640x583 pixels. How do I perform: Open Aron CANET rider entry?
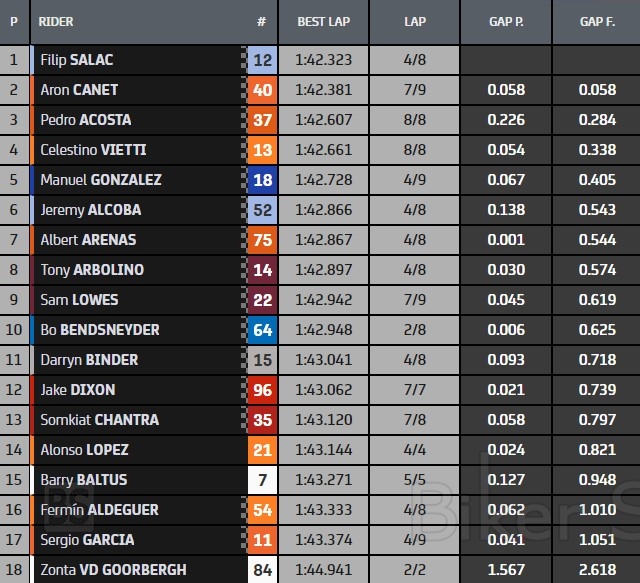[x=79, y=90]
